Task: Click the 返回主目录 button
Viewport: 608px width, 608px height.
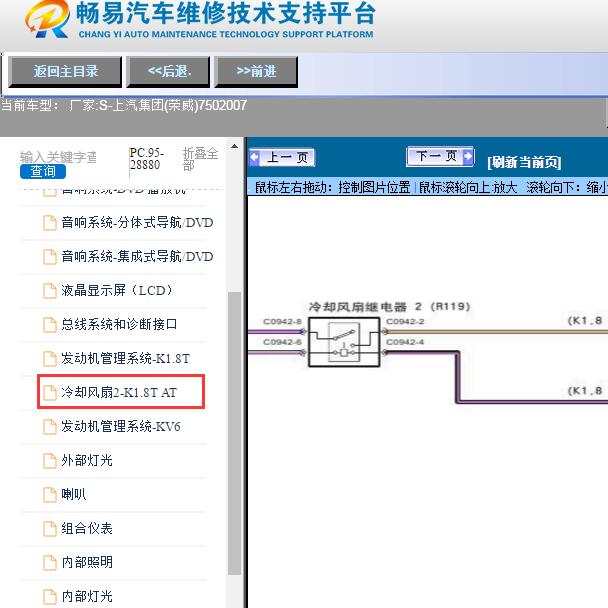Action: pyautogui.click(x=65, y=72)
